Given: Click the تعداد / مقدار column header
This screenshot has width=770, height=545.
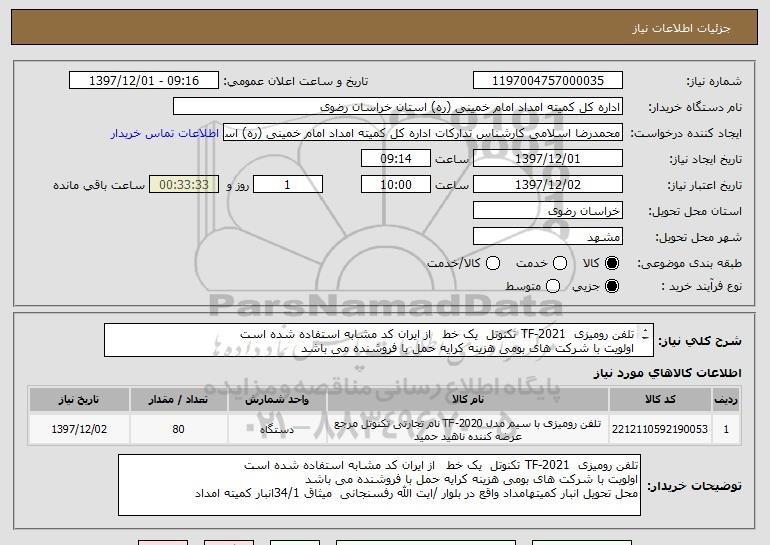Looking at the screenshot, I should point(178,399).
